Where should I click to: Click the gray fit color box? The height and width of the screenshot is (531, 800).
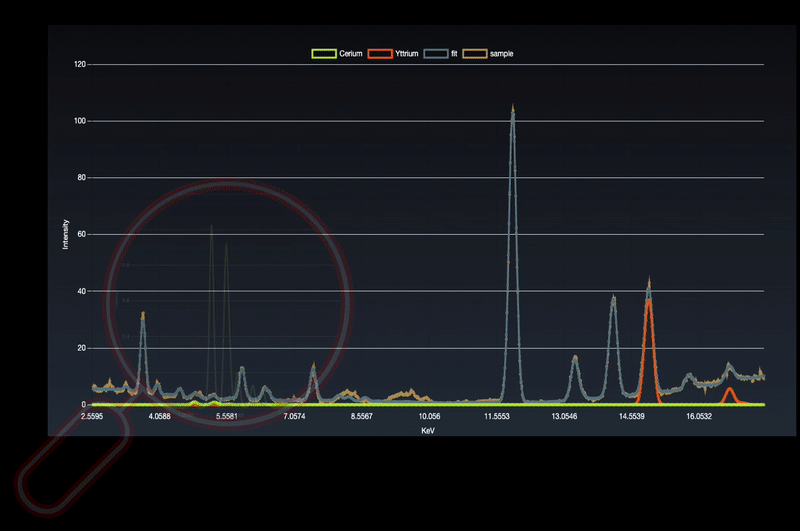tap(436, 54)
